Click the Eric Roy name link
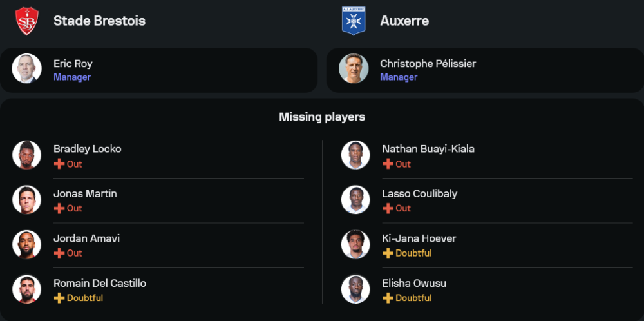 73,64
